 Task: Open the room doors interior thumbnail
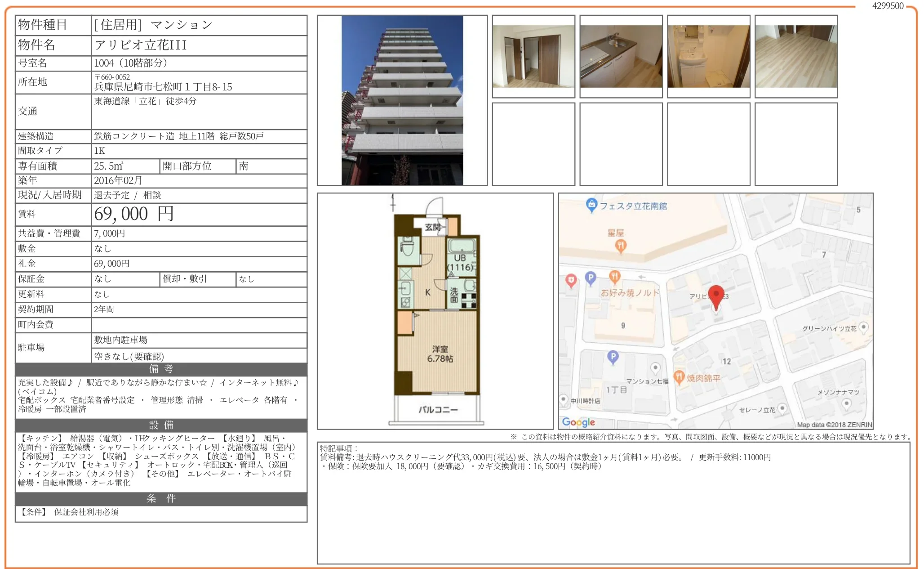click(x=533, y=56)
